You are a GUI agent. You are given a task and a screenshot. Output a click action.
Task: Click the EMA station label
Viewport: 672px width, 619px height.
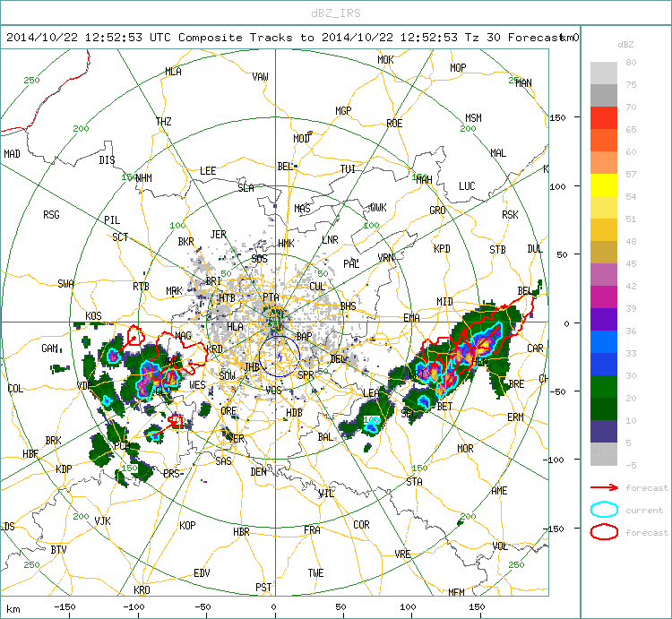click(411, 318)
